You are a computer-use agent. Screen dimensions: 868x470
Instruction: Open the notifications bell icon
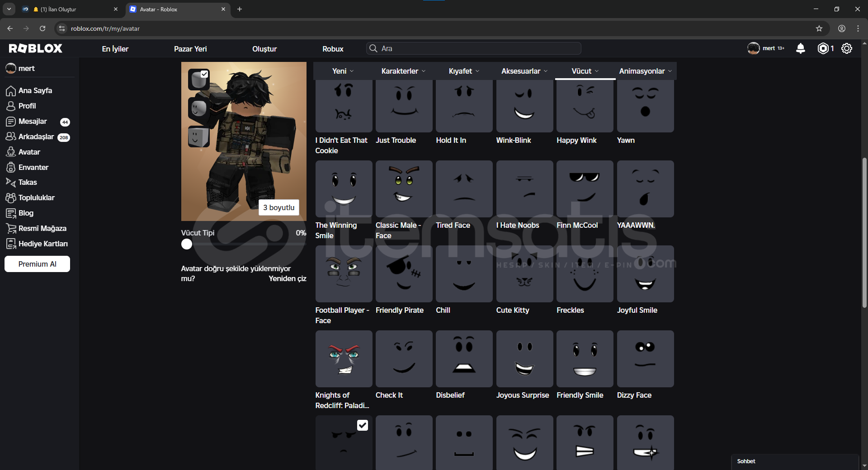click(x=801, y=48)
